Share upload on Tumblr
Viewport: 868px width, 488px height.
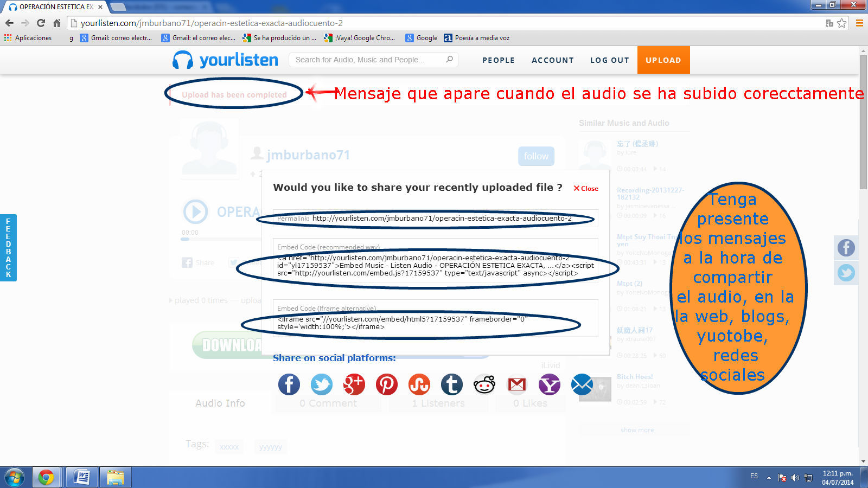coord(452,384)
